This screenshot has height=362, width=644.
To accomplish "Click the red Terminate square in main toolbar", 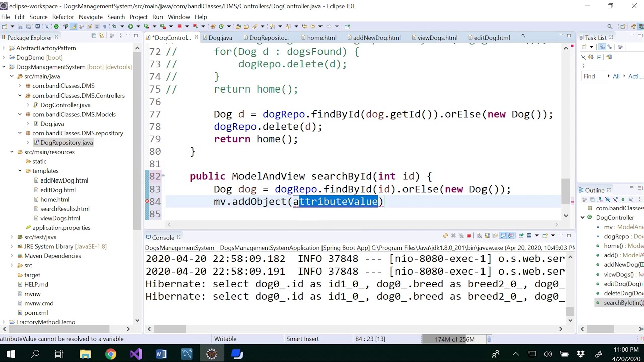I will pyautogui.click(x=179, y=26).
